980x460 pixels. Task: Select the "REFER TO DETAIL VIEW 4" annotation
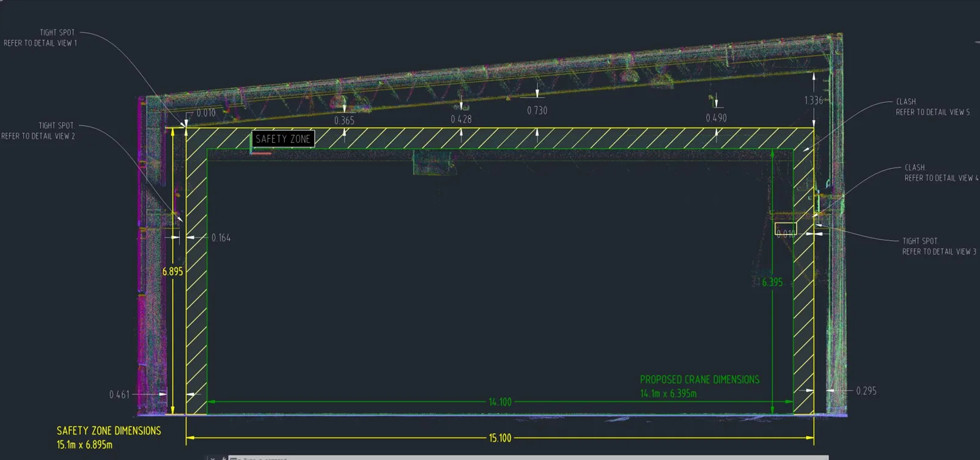click(941, 178)
